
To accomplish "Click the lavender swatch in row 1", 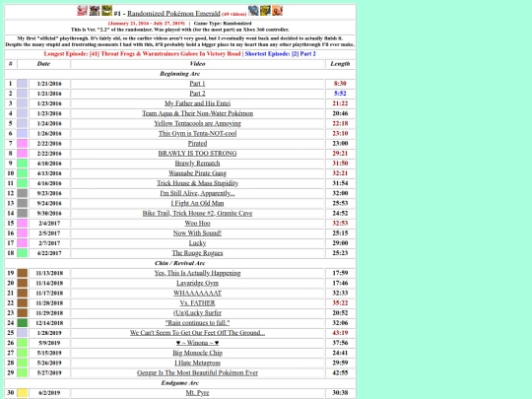I will click(23, 84).
